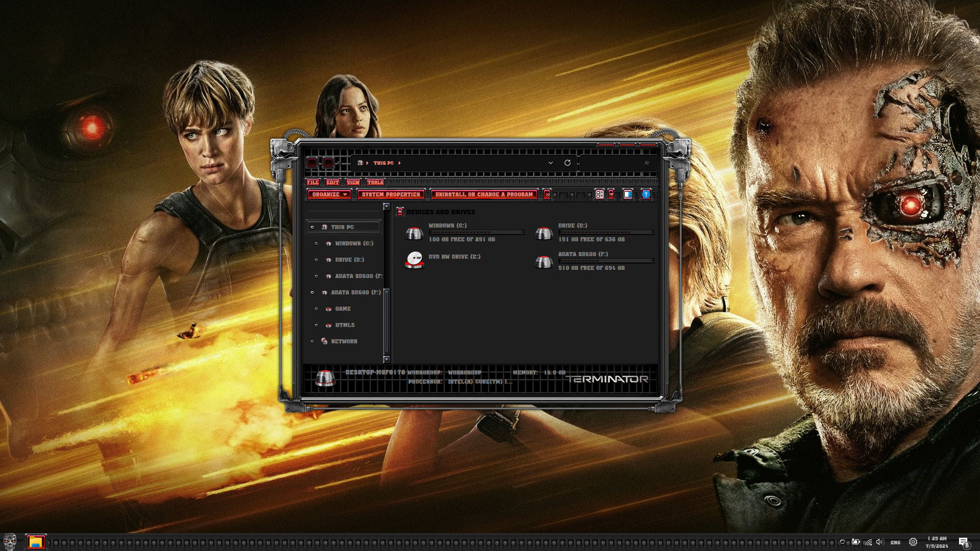Click Uninstall or Change a Program
This screenshot has height=551, width=980.
coord(484,194)
